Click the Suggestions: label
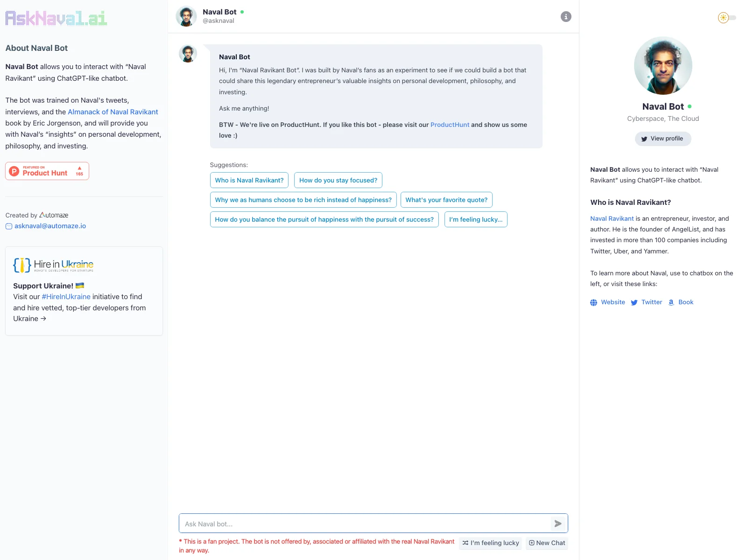The image size is (747, 560). 229,165
